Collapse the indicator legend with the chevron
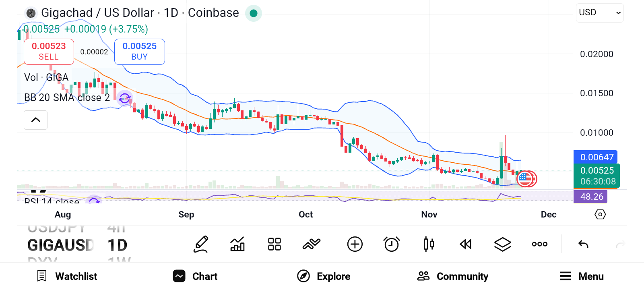Screen dimensions: 644x290 tap(36, 120)
